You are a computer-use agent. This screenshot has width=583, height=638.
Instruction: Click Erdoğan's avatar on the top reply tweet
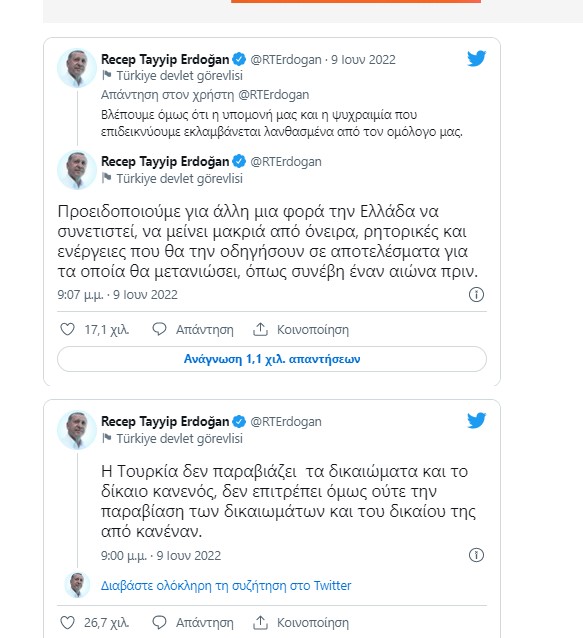coord(77,68)
